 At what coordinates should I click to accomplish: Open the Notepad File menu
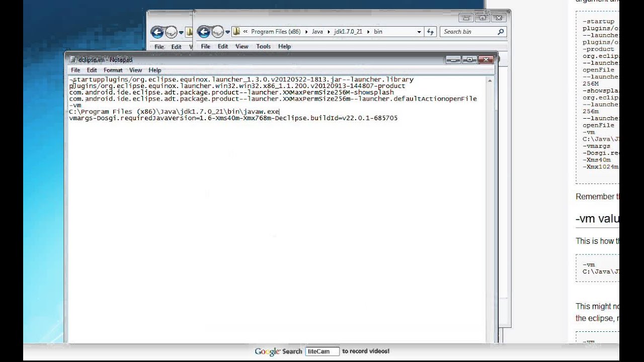pos(75,70)
